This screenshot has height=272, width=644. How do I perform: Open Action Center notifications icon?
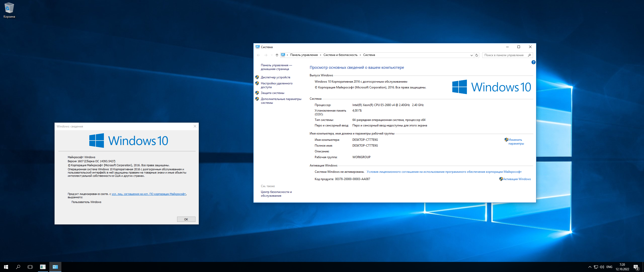point(636,267)
